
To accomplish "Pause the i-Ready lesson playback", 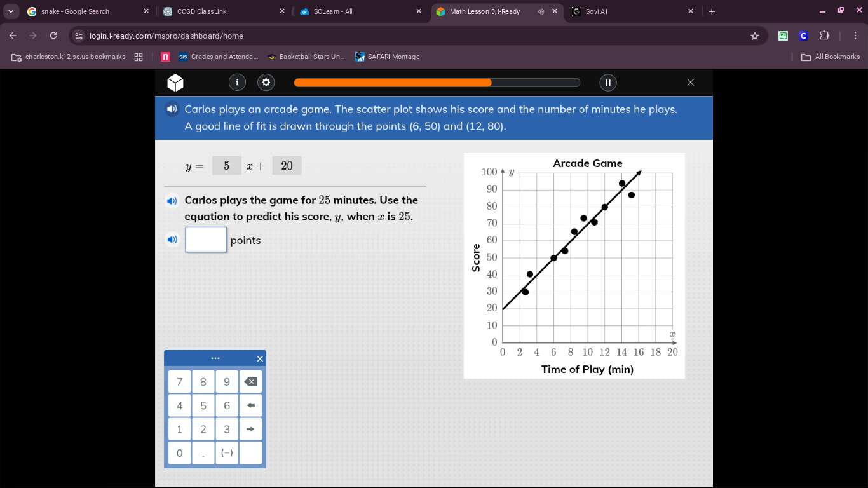I will [607, 82].
